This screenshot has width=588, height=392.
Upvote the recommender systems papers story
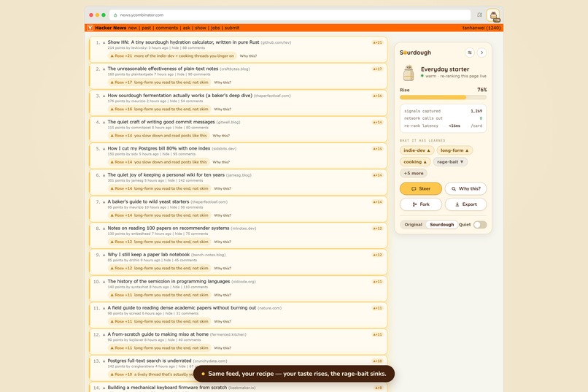[104, 228]
